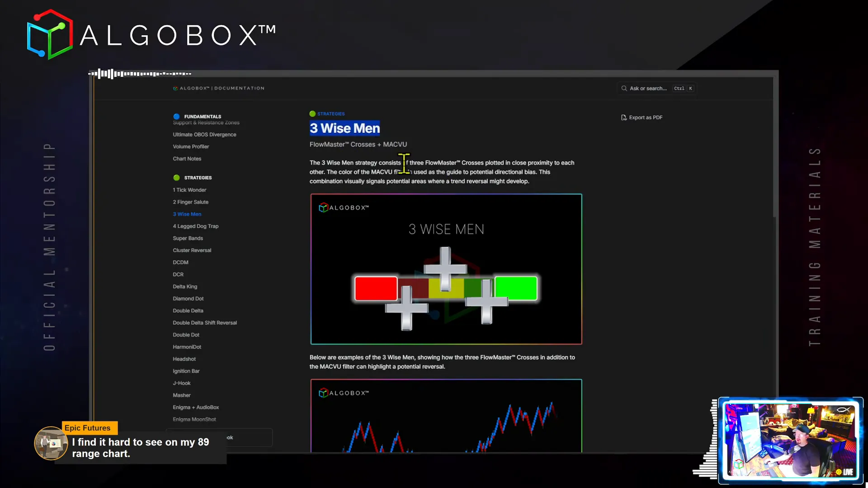The height and width of the screenshot is (488, 868).
Task: Open the Ask or search field
Action: click(x=657, y=89)
